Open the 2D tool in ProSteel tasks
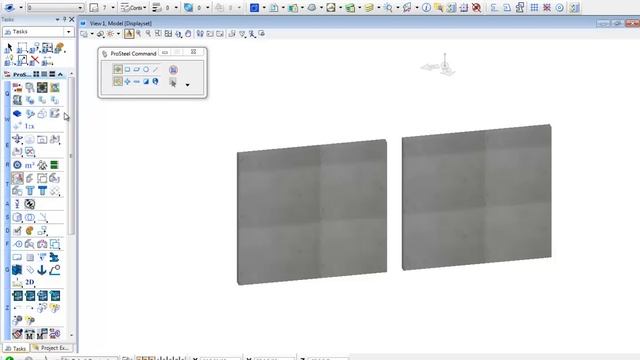 [x=29, y=282]
